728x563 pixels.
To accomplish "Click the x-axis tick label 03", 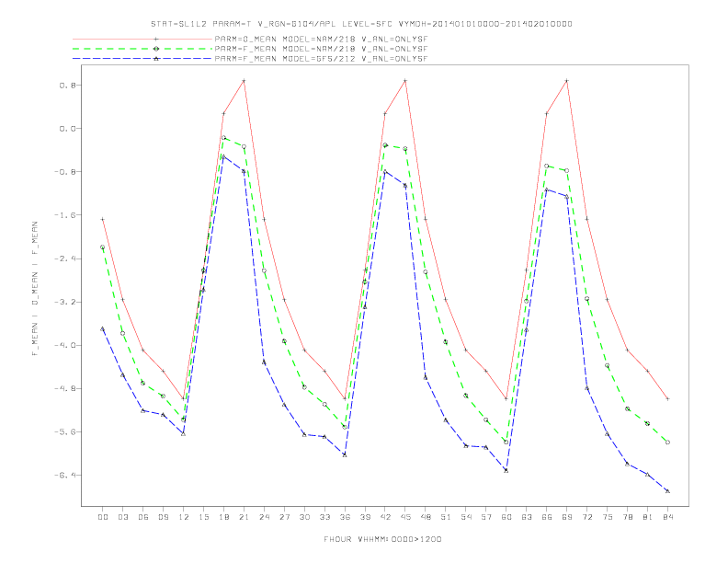I will 122,517.
